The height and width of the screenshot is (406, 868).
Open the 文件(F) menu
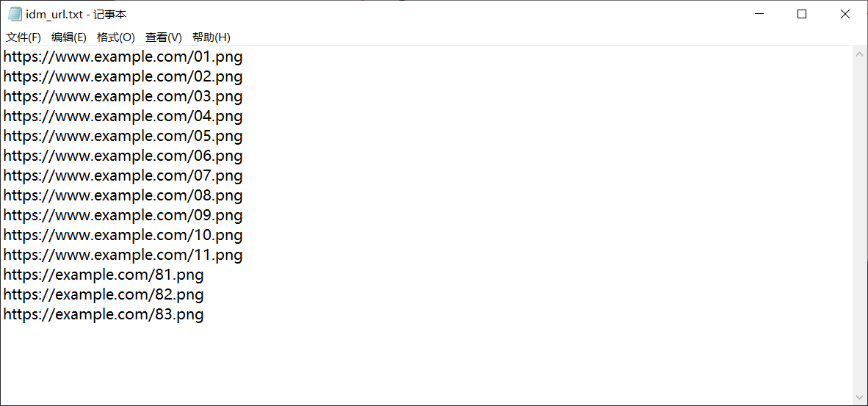pyautogui.click(x=23, y=37)
